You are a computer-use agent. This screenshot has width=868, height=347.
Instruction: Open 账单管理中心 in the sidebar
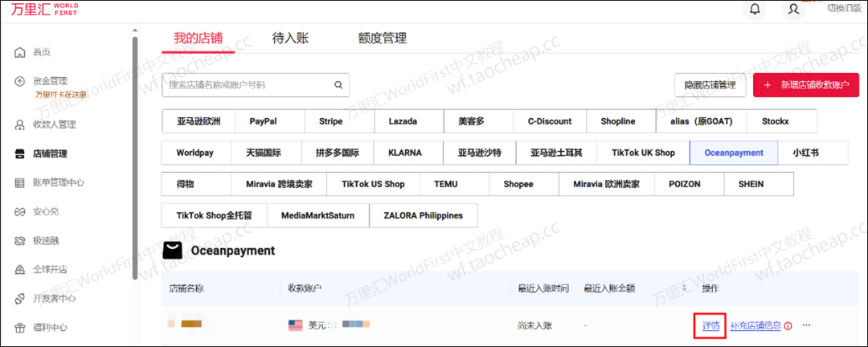(59, 182)
